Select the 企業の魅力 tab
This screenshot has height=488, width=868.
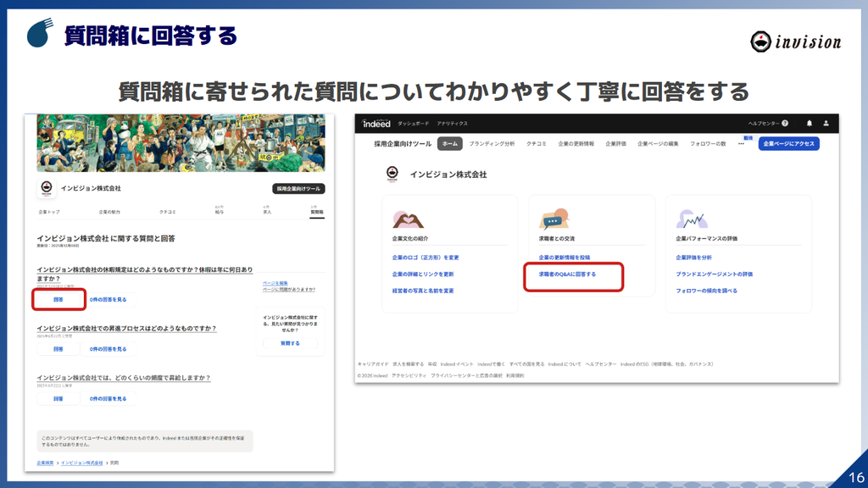(x=109, y=212)
